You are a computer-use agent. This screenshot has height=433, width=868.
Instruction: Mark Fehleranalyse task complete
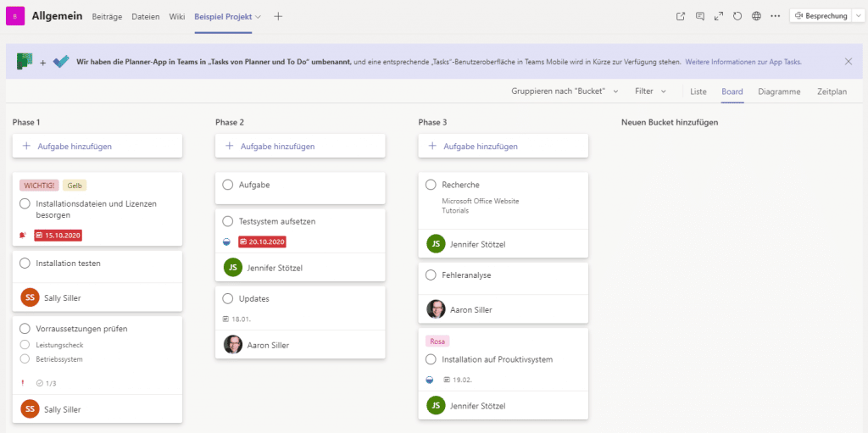point(431,275)
